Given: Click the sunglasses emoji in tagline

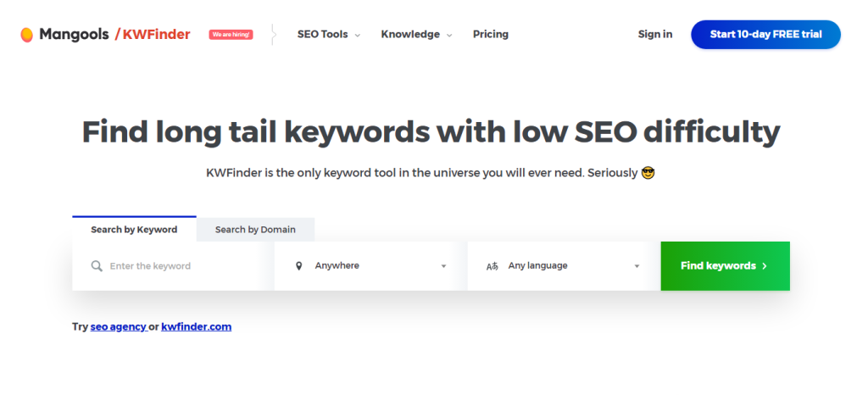Looking at the screenshot, I should pyautogui.click(x=648, y=173).
